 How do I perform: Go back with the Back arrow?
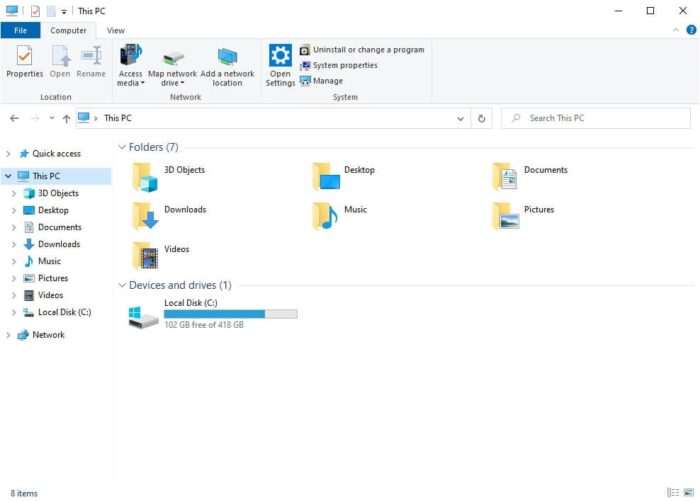pos(14,118)
